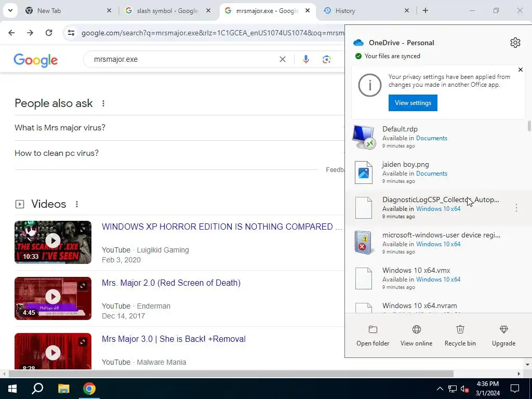This screenshot has width=532, height=399.
Task: Open WINDOWS XP HORROR EDITION video link
Action: (x=222, y=227)
